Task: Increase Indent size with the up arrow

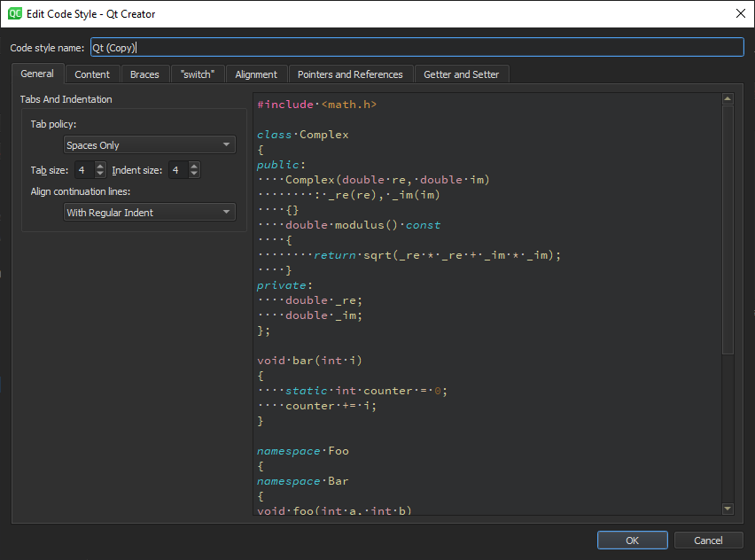Action: [194, 165]
